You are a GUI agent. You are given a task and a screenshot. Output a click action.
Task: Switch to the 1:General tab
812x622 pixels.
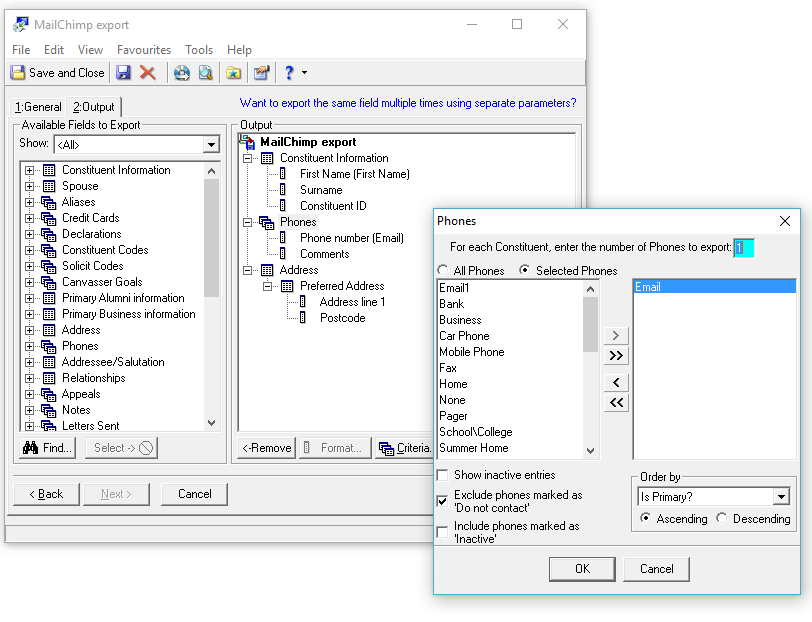tap(38, 107)
